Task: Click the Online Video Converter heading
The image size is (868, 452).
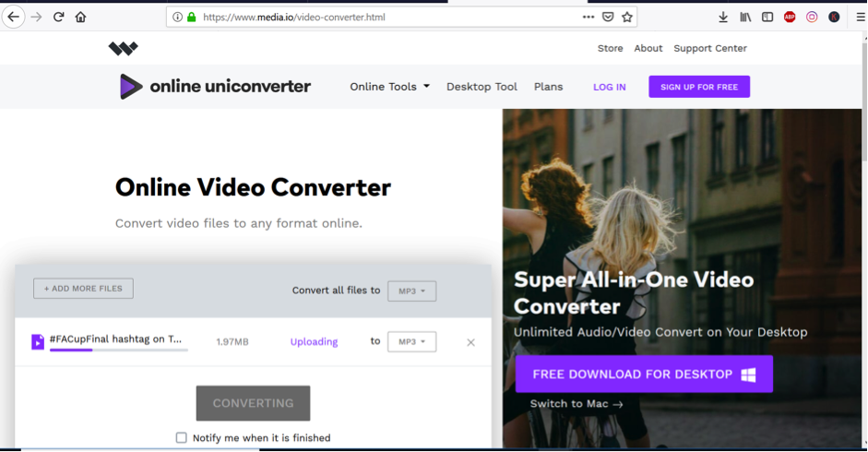Action: coord(253,187)
